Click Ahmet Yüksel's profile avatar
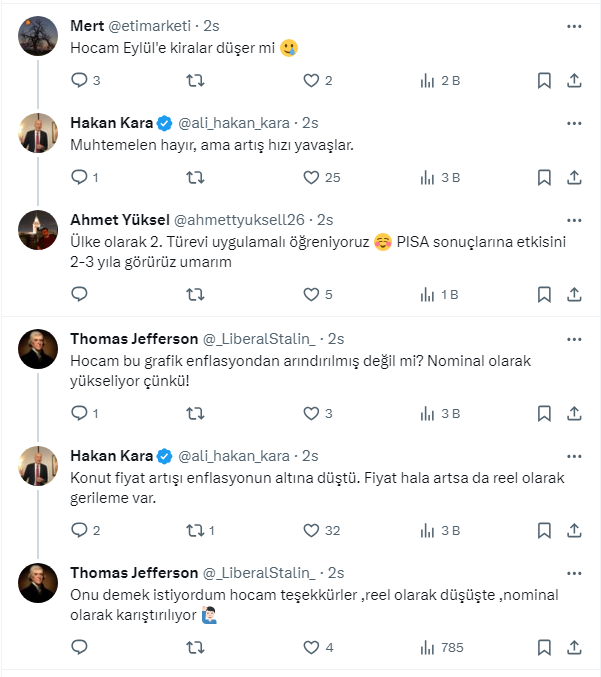Image resolution: width=601 pixels, height=677 pixels. pos(38,231)
